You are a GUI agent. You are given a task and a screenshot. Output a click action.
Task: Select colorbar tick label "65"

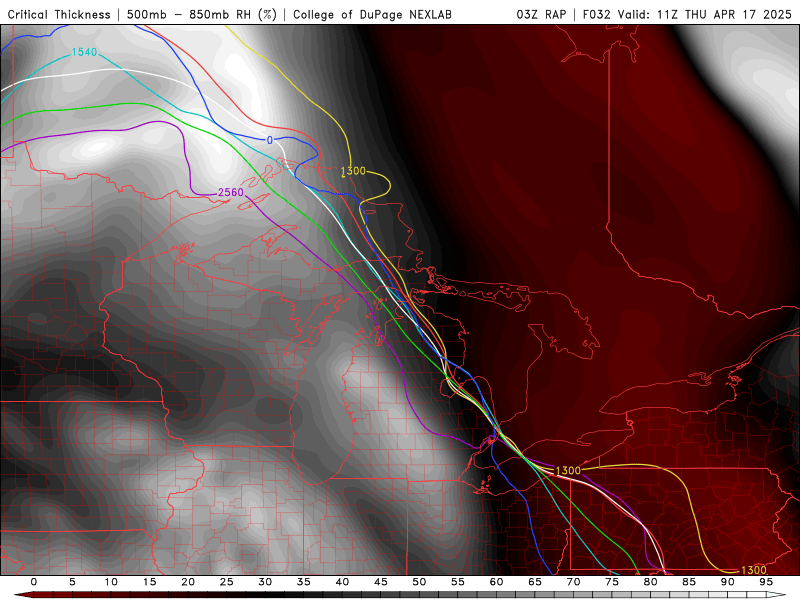[535, 582]
